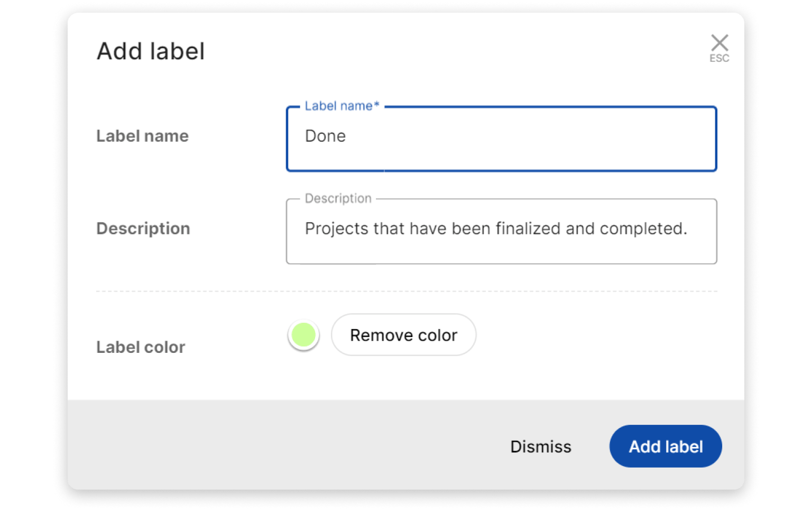
Task: Click inside the Label name field
Action: click(501, 138)
